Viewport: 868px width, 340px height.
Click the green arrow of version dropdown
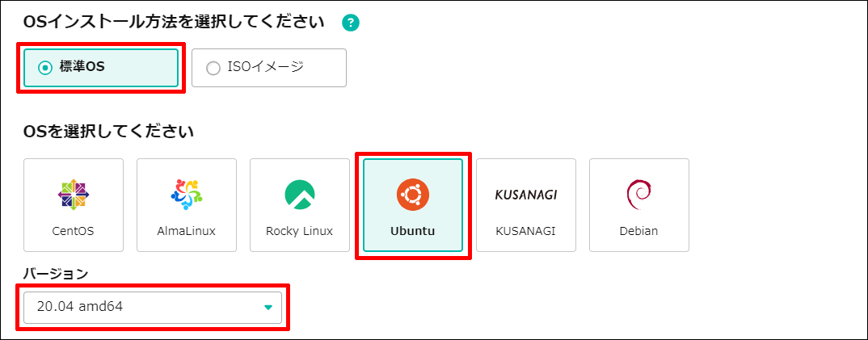pos(268,308)
